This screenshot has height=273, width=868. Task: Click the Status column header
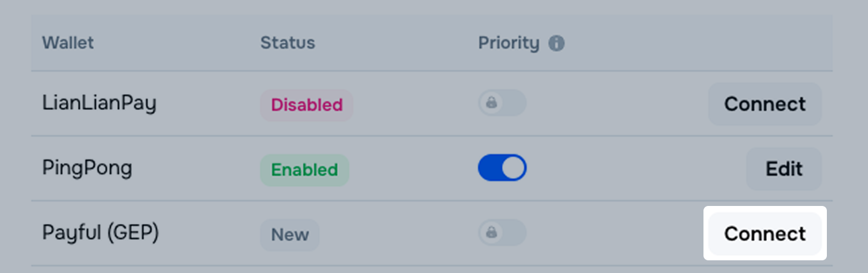(x=287, y=43)
